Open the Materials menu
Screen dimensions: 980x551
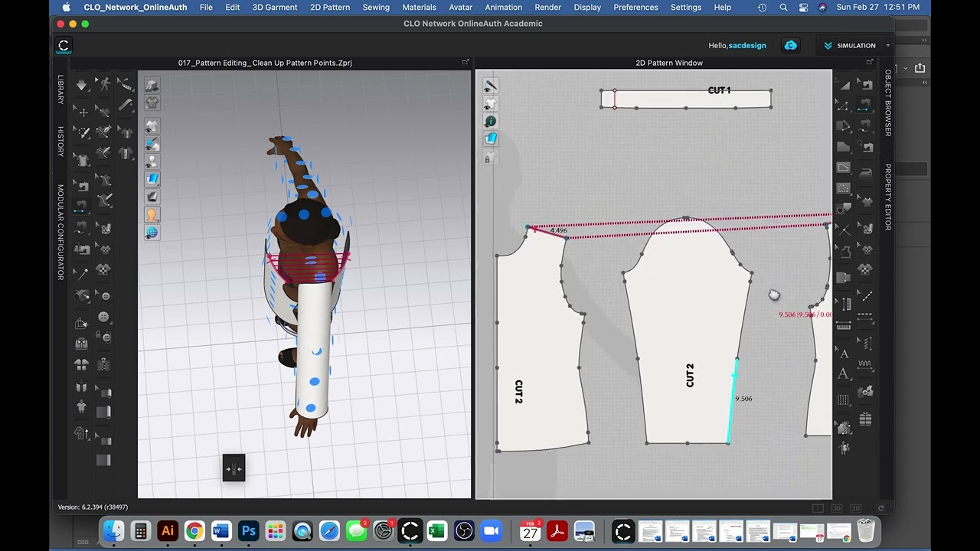[419, 7]
